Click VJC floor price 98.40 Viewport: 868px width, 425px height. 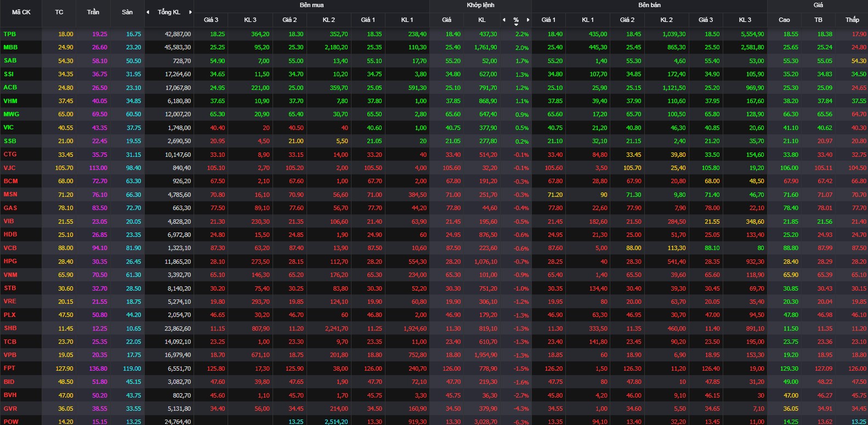point(133,168)
